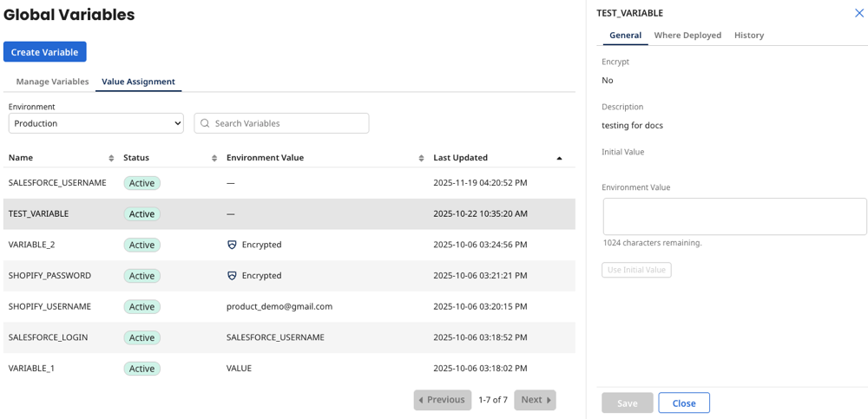This screenshot has width=868, height=419.
Task: Click the timestamp 2025-11-19 04:20:52 PM
Action: coord(481,183)
